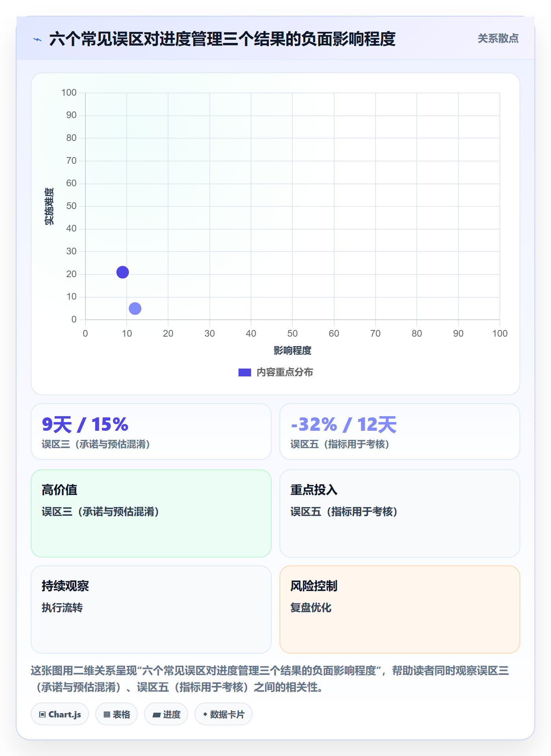The height and width of the screenshot is (756, 551).
Task: Click the 影响程度 x-axis title
Action: tap(292, 350)
